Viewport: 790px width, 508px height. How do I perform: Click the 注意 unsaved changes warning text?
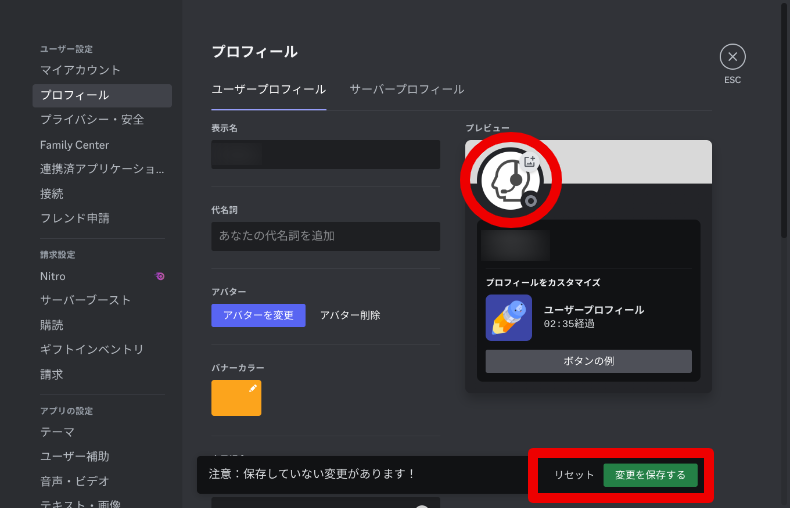point(311,474)
